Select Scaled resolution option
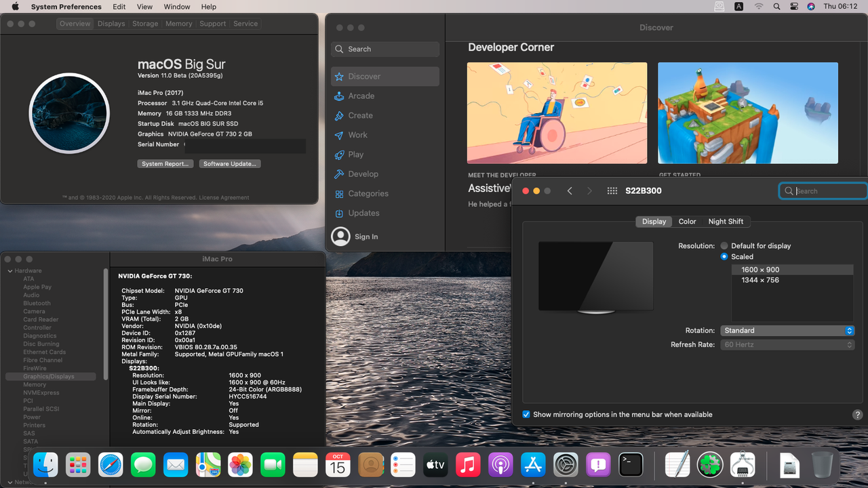 tap(724, 257)
